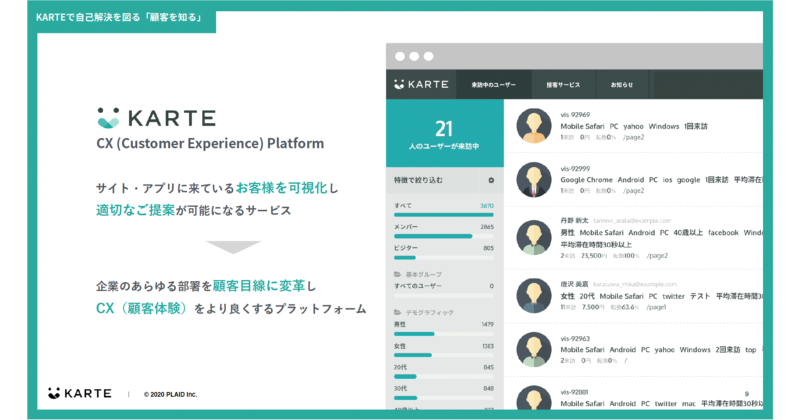Click the count 1479 next to 男性
Viewport: 800px width, 420px height.
(x=487, y=325)
